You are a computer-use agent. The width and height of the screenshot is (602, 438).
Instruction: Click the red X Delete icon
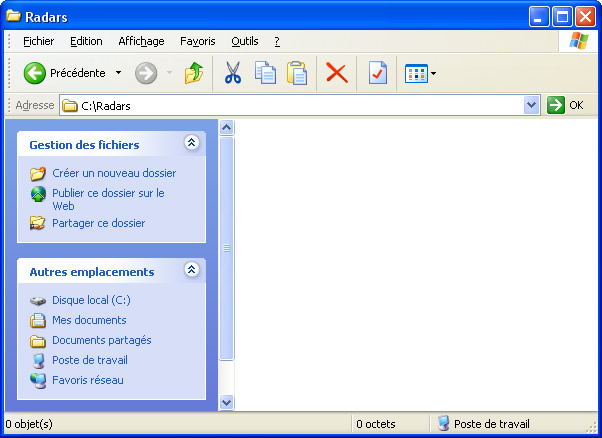pos(337,73)
